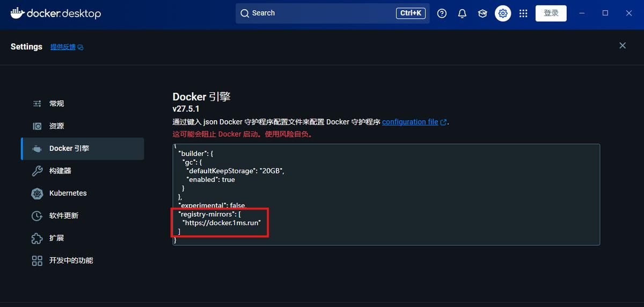The image size is (644, 307).
Task: Click the 开发中的功能 grid icon
Action: coord(37,261)
